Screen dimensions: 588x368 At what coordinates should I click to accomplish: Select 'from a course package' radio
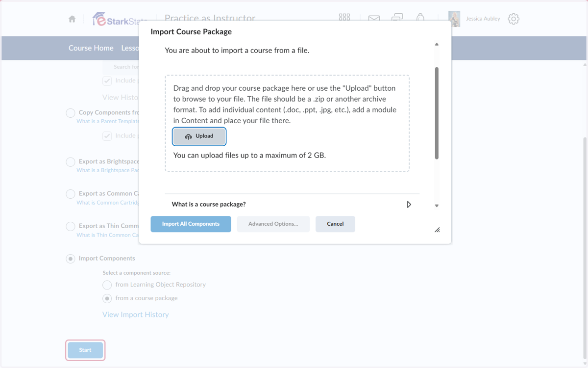click(107, 298)
